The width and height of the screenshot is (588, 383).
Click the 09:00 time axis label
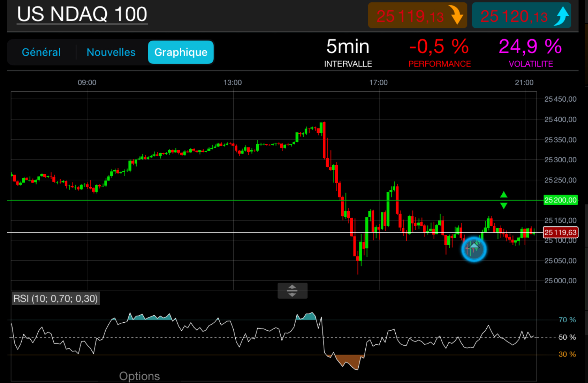pyautogui.click(x=87, y=82)
